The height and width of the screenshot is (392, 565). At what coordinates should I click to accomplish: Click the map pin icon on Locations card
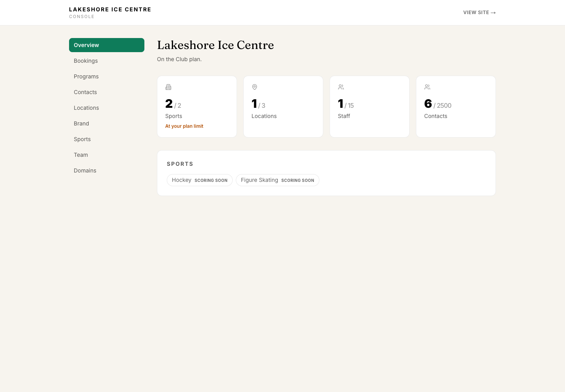[x=255, y=87]
